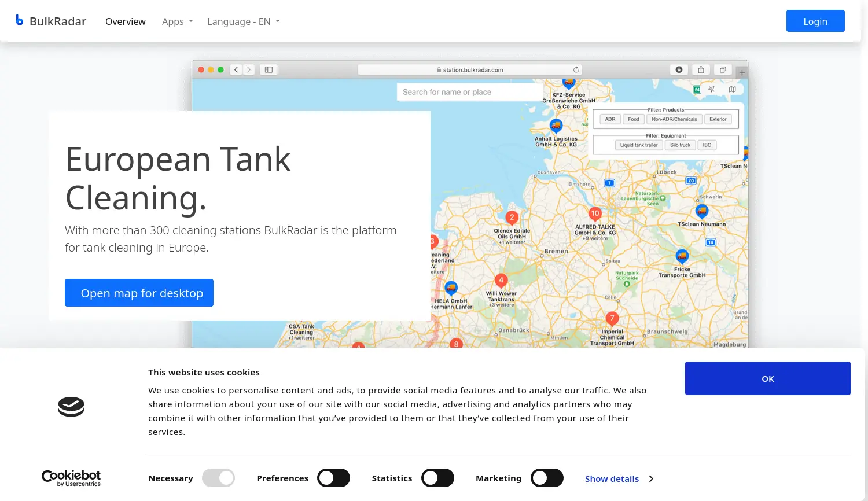The width and height of the screenshot is (868, 501).
Task: Enable the Statistics cookie toggle
Action: pyautogui.click(x=437, y=478)
